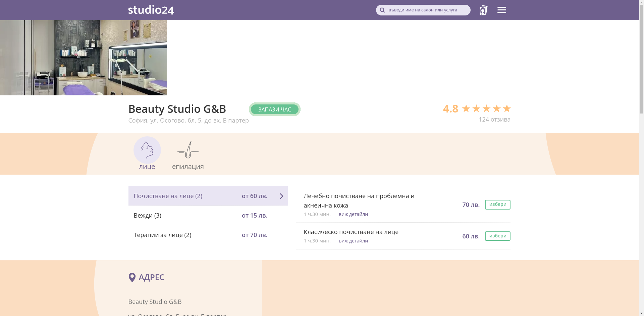
Task: Open the 124 отзива reviews link
Action: [494, 120]
